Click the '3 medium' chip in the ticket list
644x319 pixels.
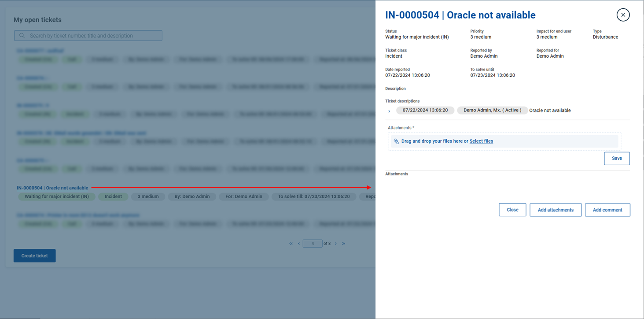(148, 197)
